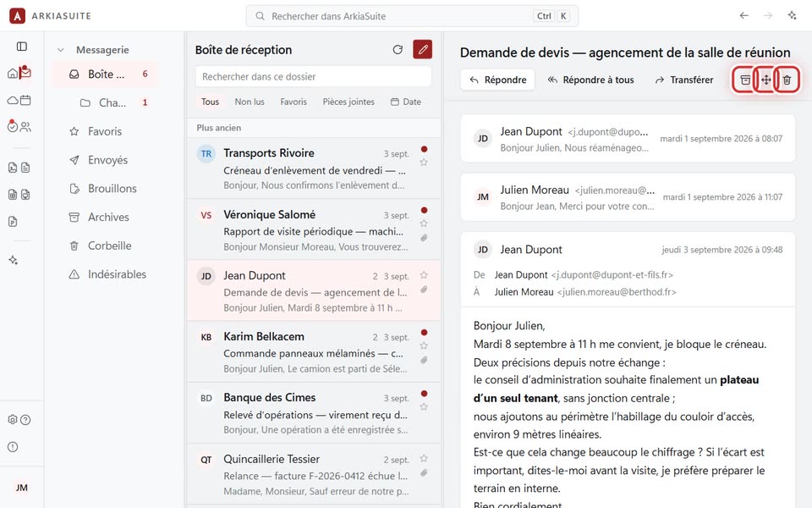Refresh the inbox
Screen dimensions: 812x508
398,49
